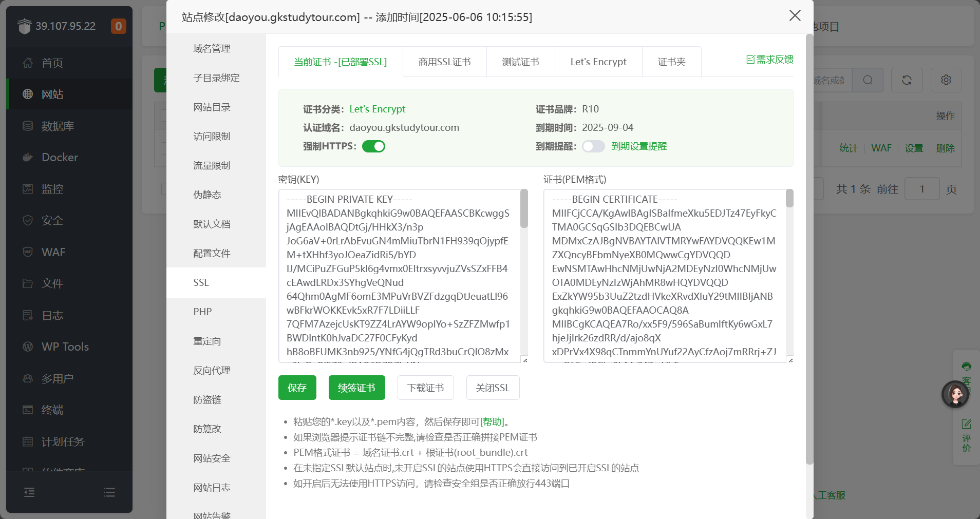
Task: Click the home icon in the sidebar
Action: tap(28, 63)
